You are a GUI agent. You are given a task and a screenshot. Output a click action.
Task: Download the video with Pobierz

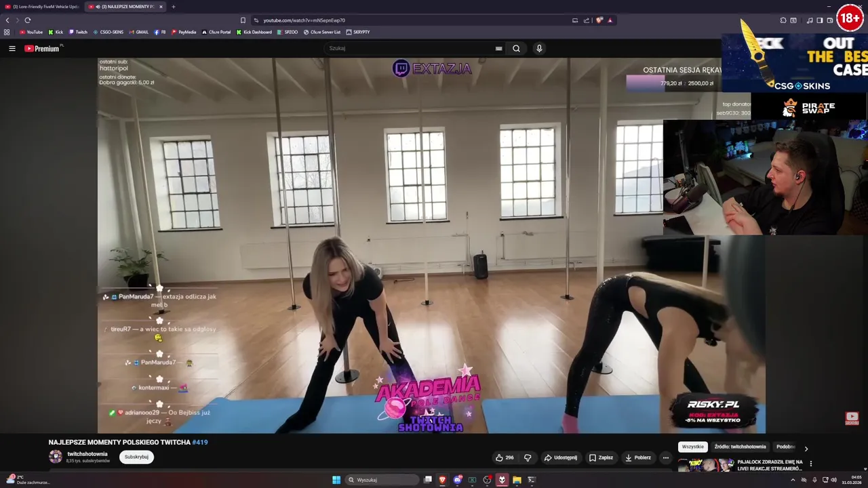click(637, 457)
